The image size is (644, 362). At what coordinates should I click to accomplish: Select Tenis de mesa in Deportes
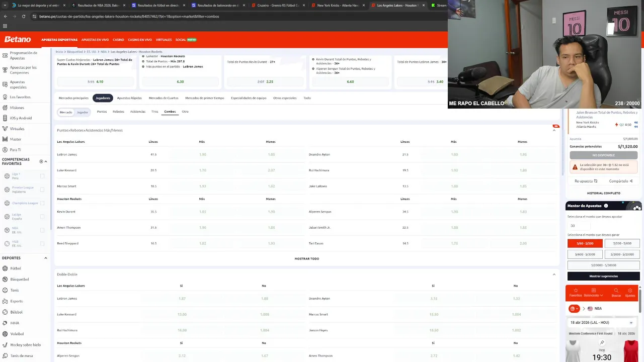(22, 355)
